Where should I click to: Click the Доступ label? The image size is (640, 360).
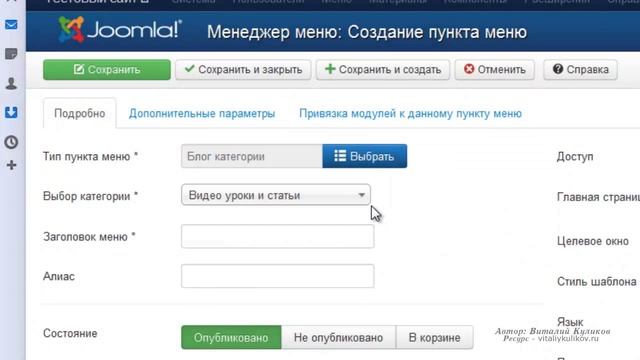pos(575,157)
